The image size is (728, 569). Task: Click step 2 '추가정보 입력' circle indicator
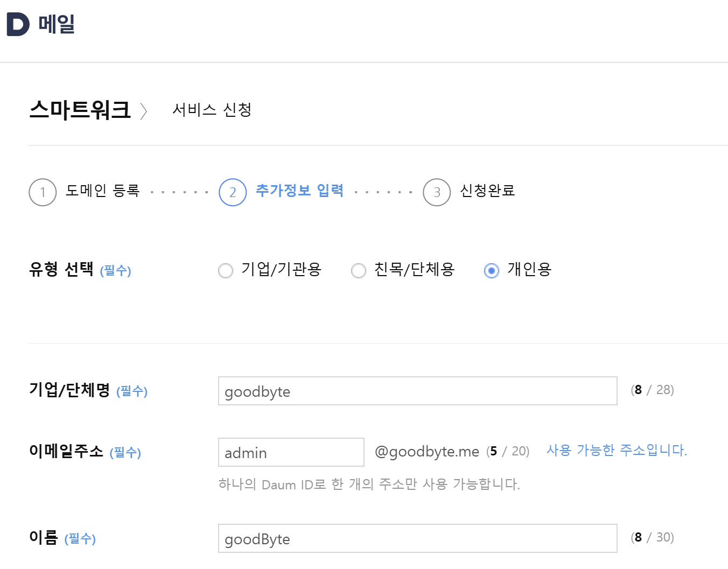pos(232,192)
